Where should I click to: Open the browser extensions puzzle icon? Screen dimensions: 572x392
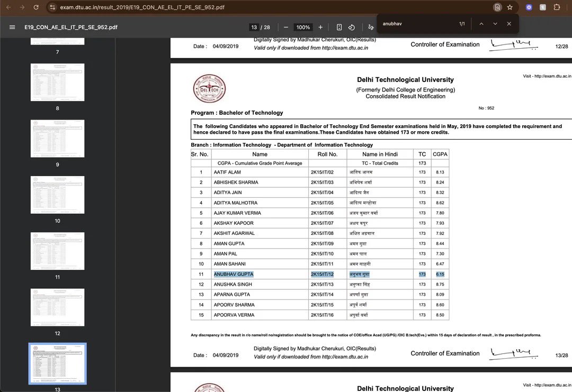tap(557, 7)
